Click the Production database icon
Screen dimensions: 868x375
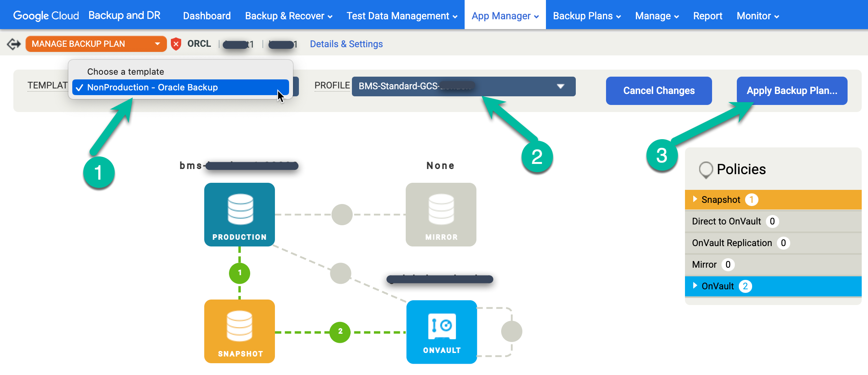point(239,214)
